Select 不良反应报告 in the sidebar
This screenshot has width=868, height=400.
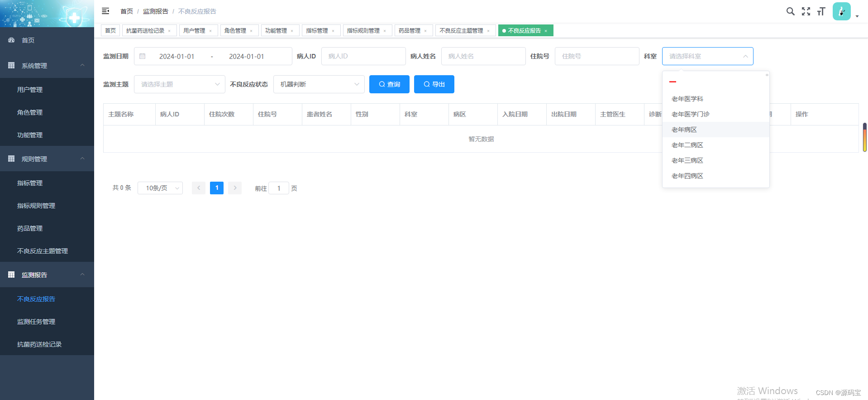[x=47, y=299]
